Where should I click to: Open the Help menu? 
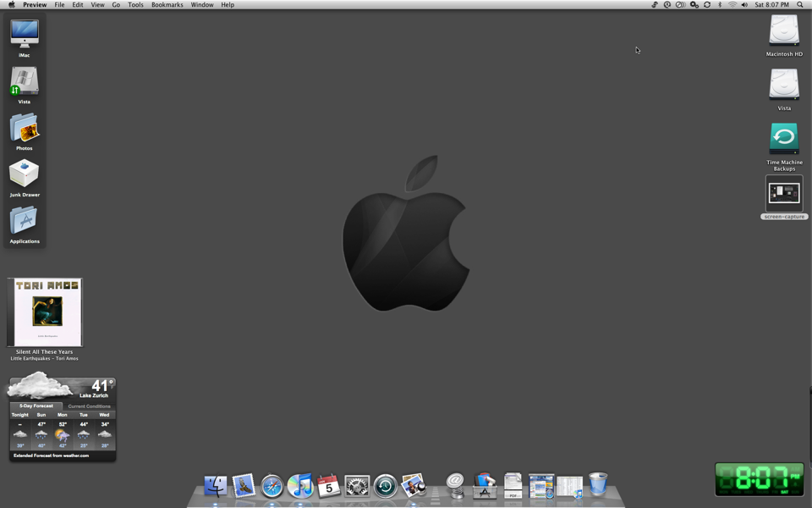point(228,5)
